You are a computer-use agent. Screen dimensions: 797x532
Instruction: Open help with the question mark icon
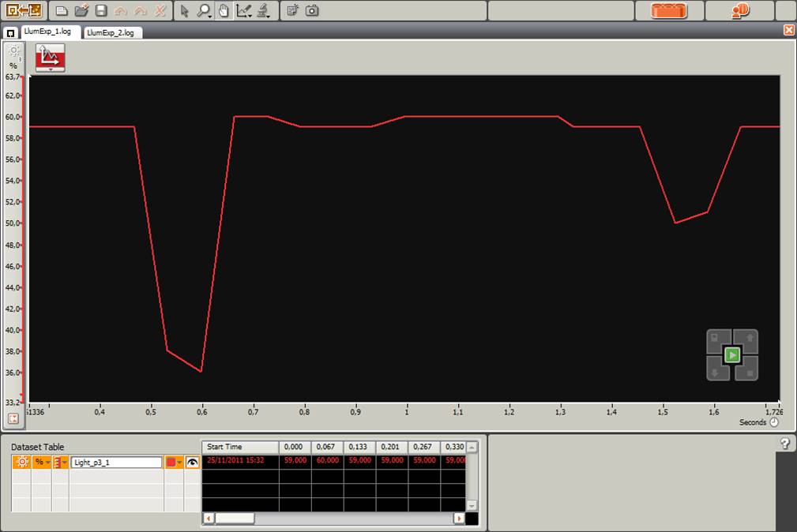[x=785, y=444]
